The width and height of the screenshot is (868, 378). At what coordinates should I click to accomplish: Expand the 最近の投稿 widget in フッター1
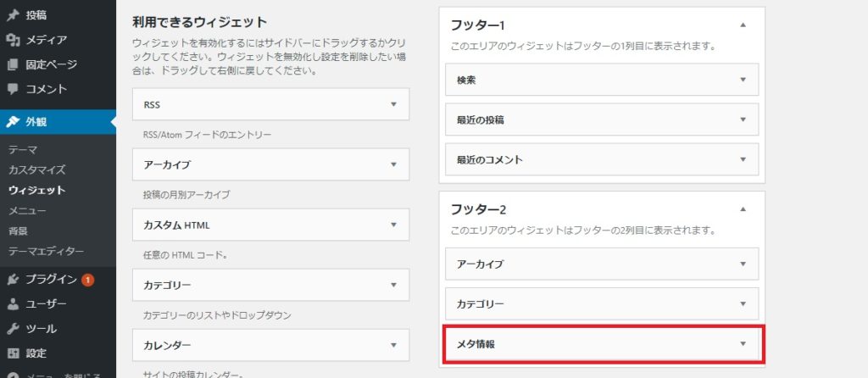point(602,120)
